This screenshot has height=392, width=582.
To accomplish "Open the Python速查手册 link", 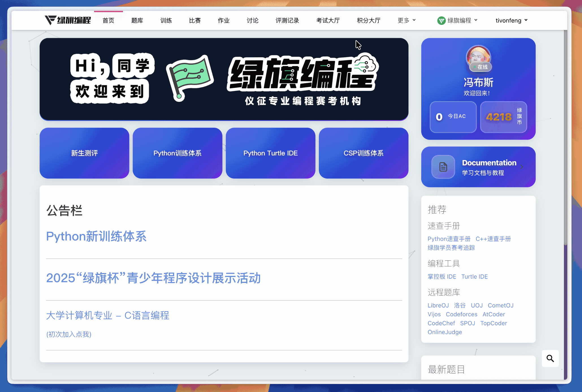I will point(449,239).
